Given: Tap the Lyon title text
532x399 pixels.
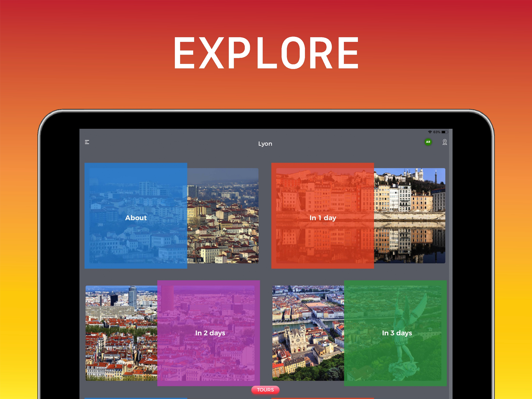Looking at the screenshot, I should (x=265, y=144).
